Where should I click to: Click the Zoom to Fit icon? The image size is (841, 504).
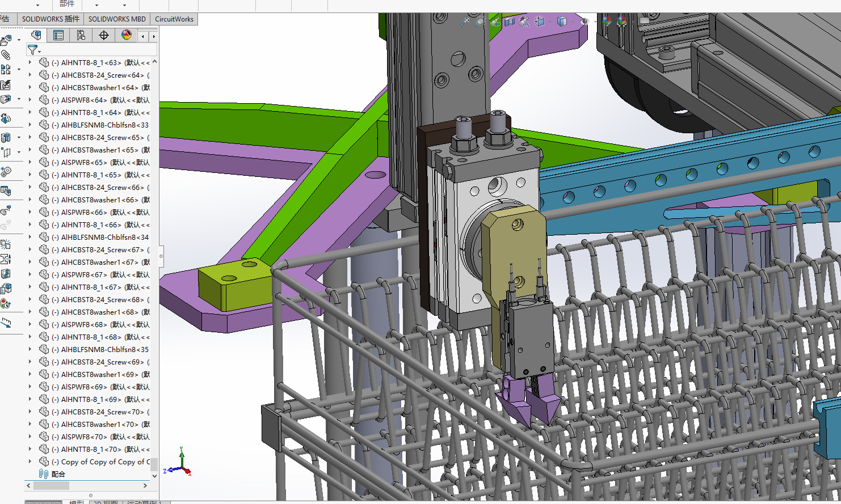[465, 22]
